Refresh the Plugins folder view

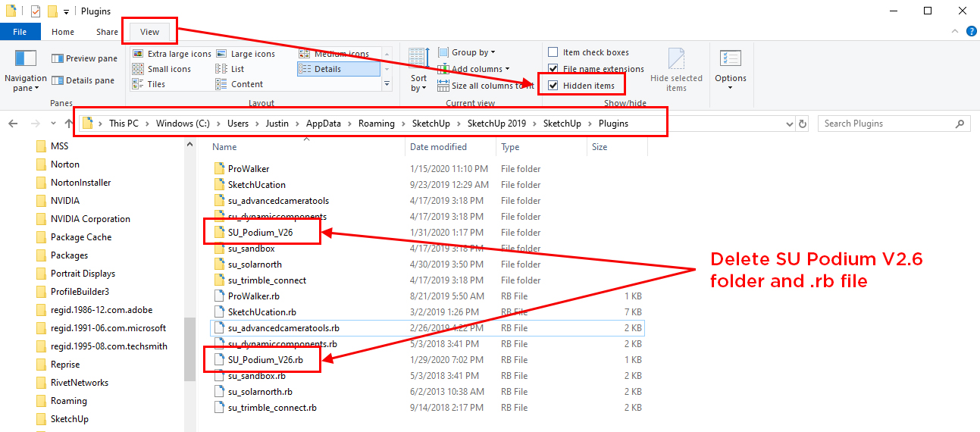point(803,124)
